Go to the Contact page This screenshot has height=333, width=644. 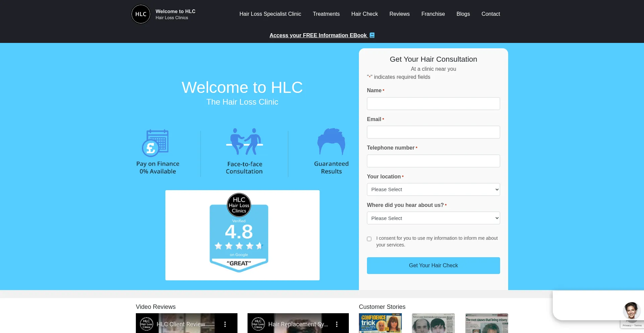coord(491,14)
